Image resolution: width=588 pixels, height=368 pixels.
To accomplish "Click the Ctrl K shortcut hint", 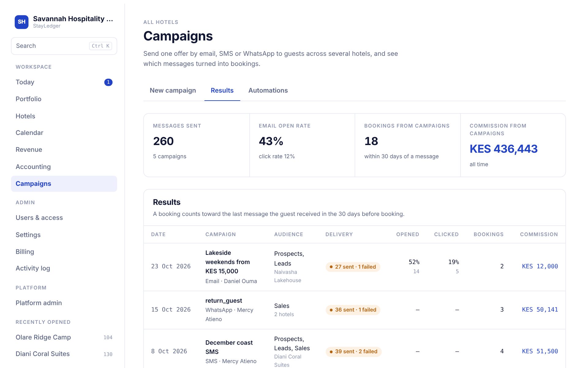I will click(x=100, y=46).
